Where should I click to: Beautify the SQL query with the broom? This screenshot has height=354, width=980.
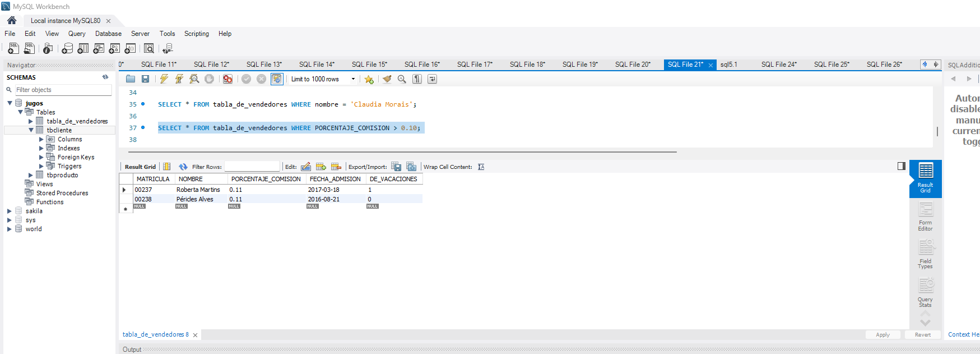[387, 79]
